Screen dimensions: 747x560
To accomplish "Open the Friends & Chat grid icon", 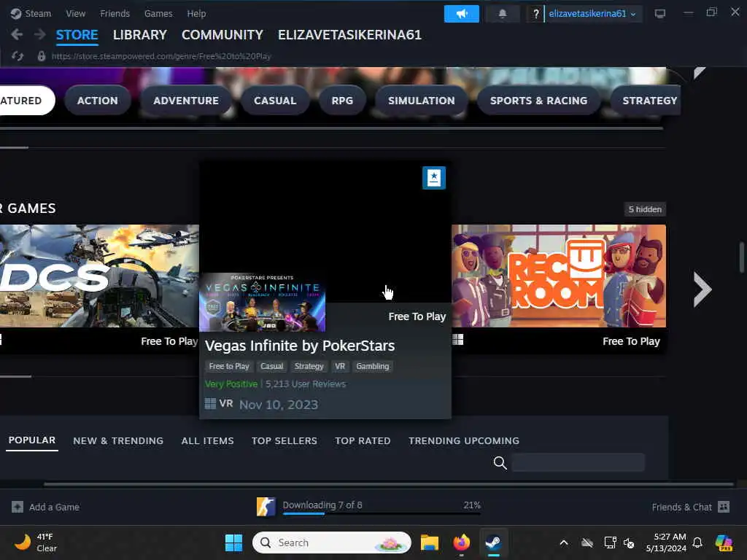I will coord(723,507).
